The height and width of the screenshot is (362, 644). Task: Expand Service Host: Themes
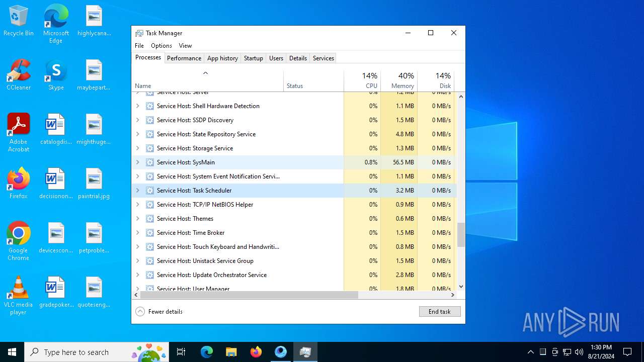(138, 219)
